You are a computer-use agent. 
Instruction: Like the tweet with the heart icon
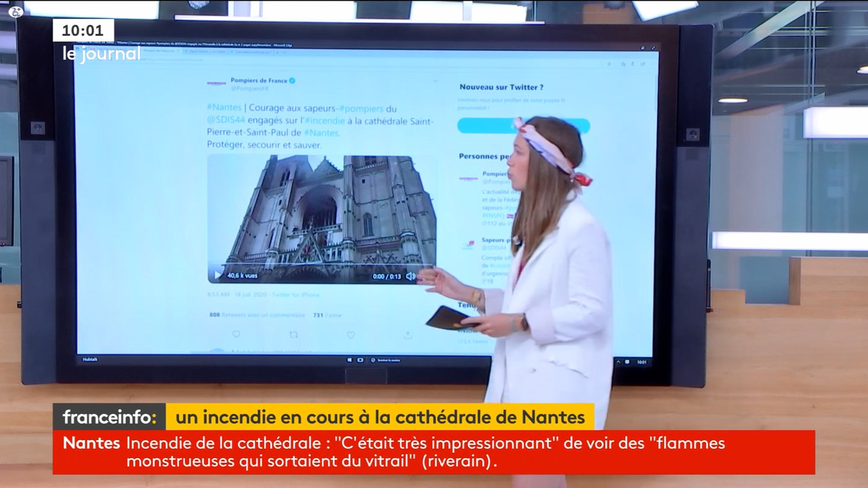coord(351,335)
